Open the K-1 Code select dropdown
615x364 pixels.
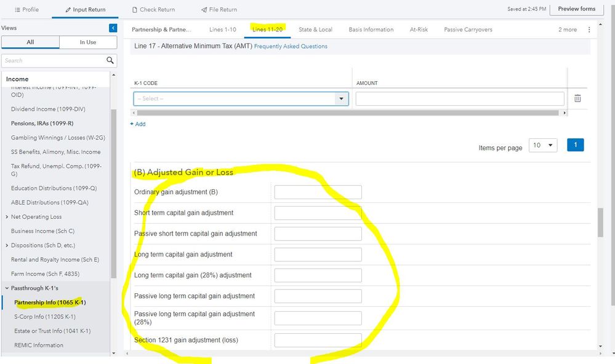click(x=241, y=98)
